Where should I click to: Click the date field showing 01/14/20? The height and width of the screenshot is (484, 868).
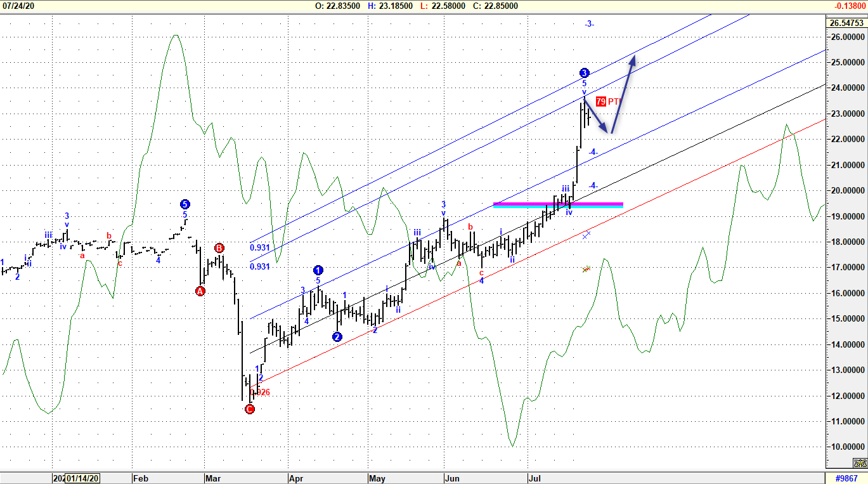(x=83, y=479)
